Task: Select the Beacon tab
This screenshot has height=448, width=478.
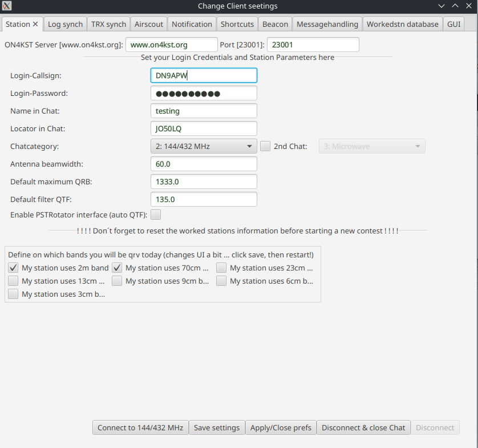Action: [276, 24]
